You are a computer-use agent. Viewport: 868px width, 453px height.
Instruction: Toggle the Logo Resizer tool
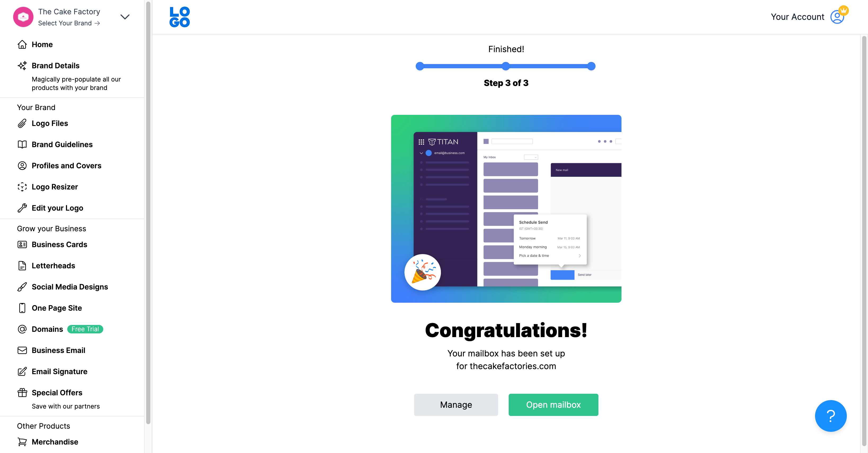pos(54,186)
